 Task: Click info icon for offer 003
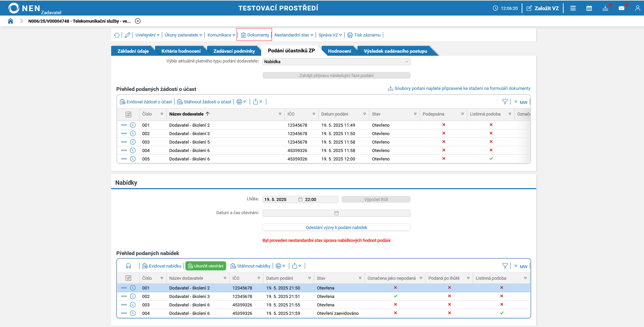[133, 305]
